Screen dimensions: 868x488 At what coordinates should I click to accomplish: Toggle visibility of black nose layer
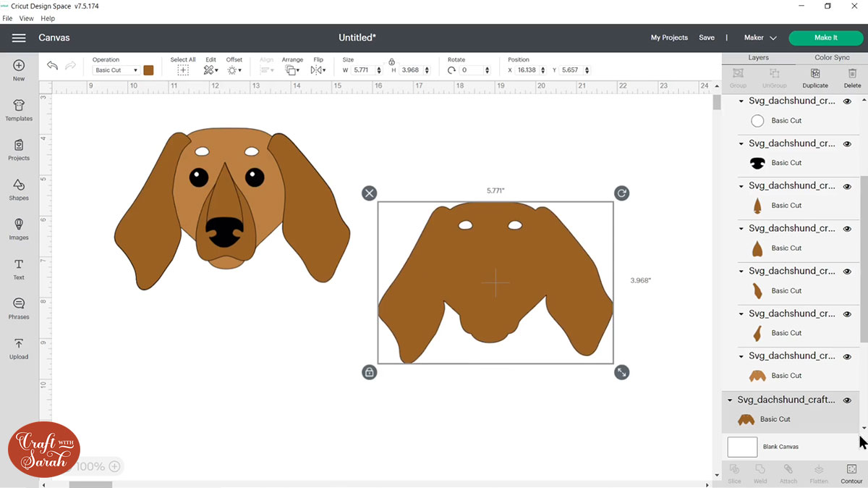coord(847,144)
